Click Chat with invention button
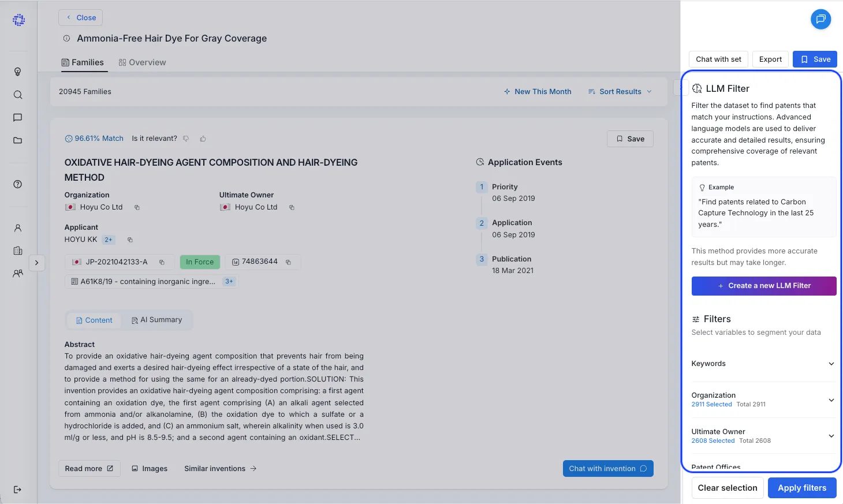 [608, 468]
